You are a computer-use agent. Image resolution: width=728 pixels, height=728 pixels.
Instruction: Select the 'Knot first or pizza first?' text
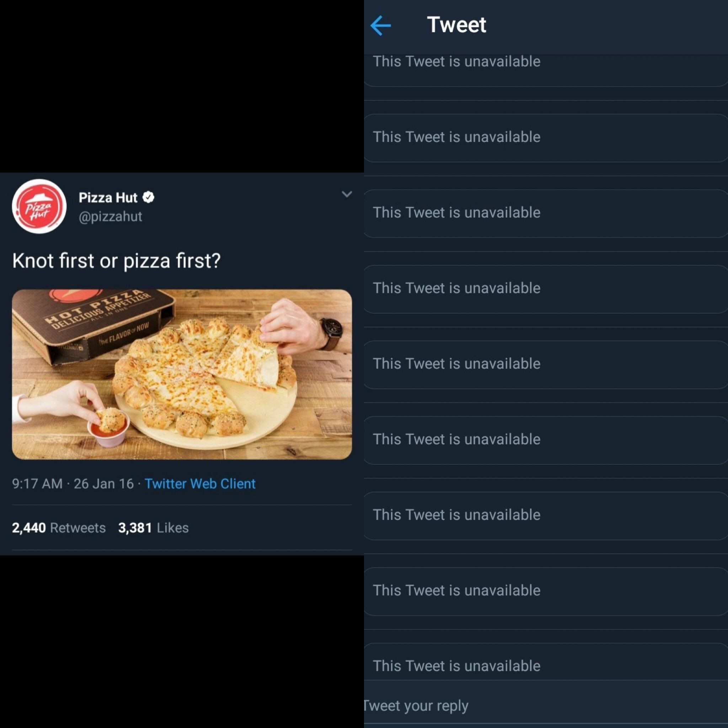(x=116, y=261)
